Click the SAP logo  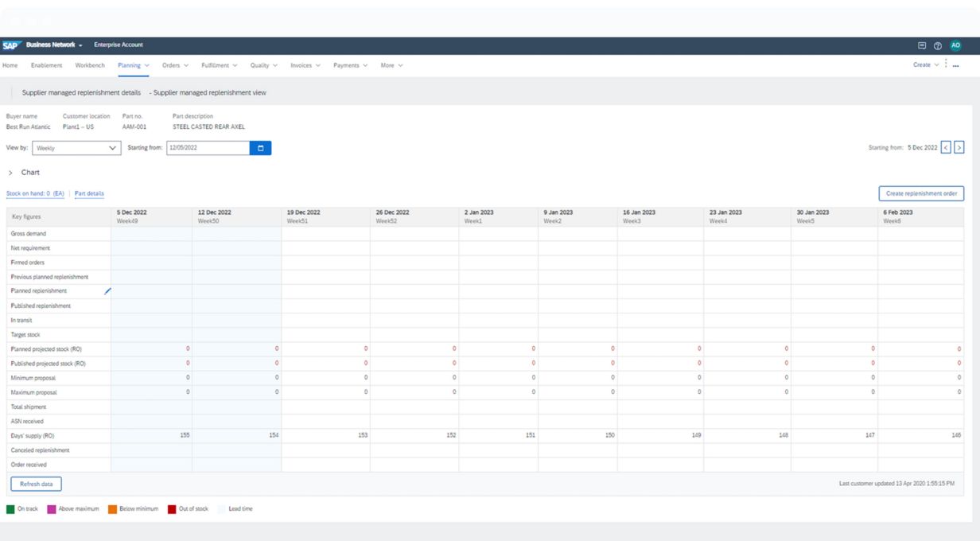point(10,45)
